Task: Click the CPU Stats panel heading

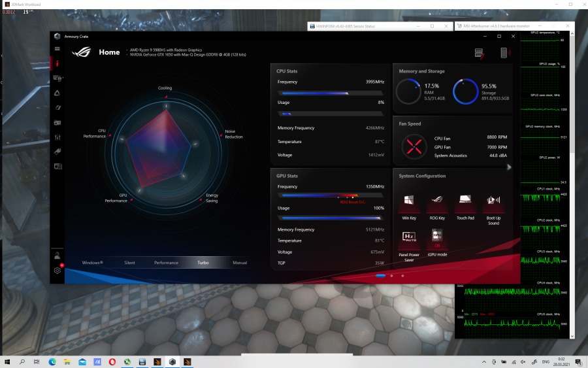Action: coord(287,71)
